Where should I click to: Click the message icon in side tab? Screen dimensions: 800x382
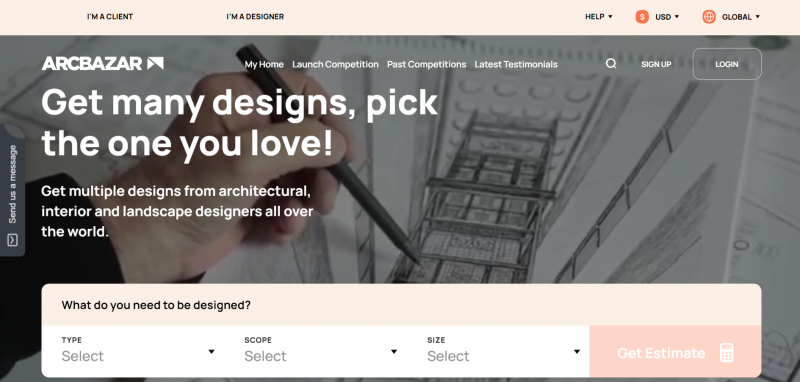pyautogui.click(x=13, y=240)
